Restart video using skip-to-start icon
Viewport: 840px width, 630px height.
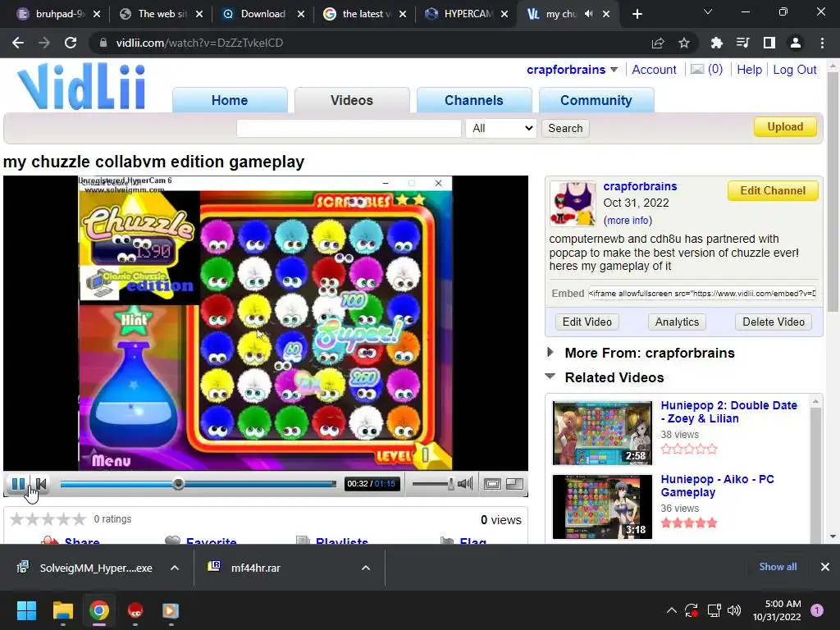coord(41,484)
